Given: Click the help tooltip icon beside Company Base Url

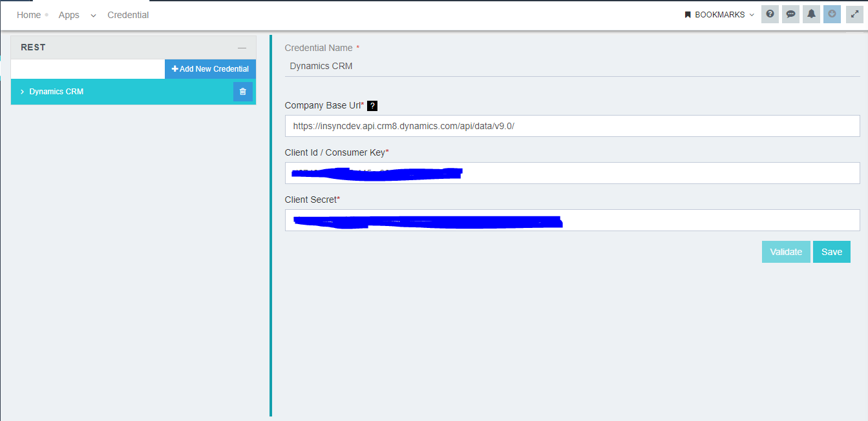Looking at the screenshot, I should [372, 106].
